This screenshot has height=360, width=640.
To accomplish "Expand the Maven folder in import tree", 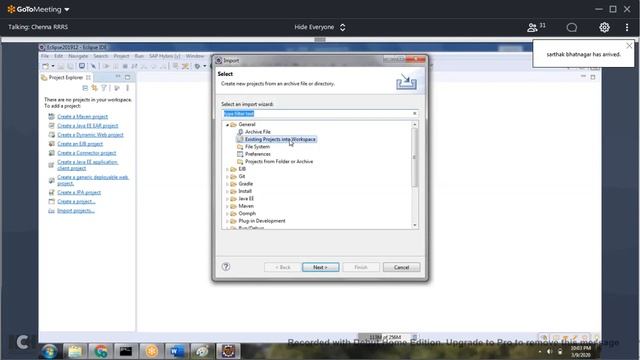I will (227, 206).
